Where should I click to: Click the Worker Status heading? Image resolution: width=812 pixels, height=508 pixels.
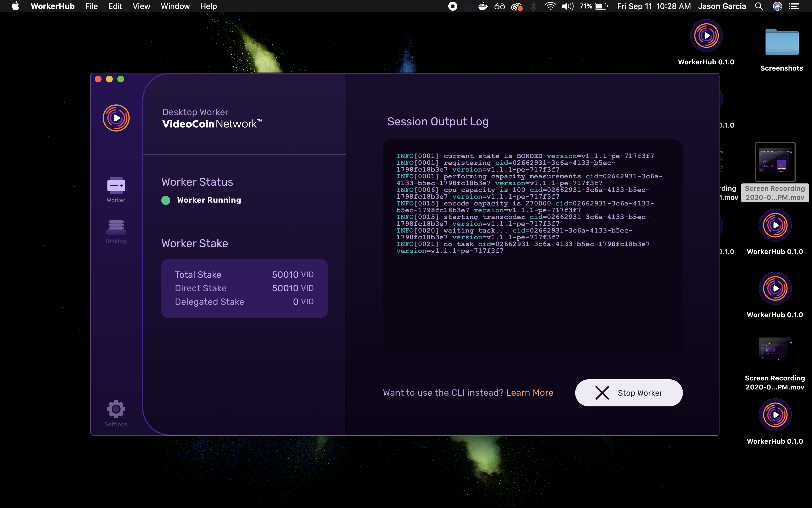point(197,182)
